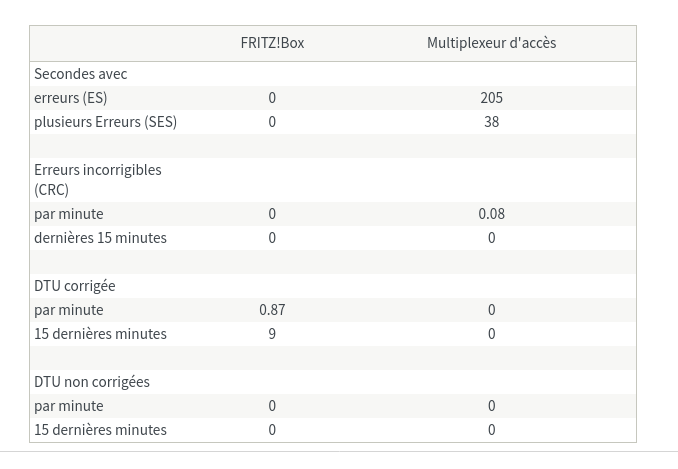This screenshot has height=469, width=678.
Task: Click the FRITZ!Box column header
Action: click(x=272, y=43)
